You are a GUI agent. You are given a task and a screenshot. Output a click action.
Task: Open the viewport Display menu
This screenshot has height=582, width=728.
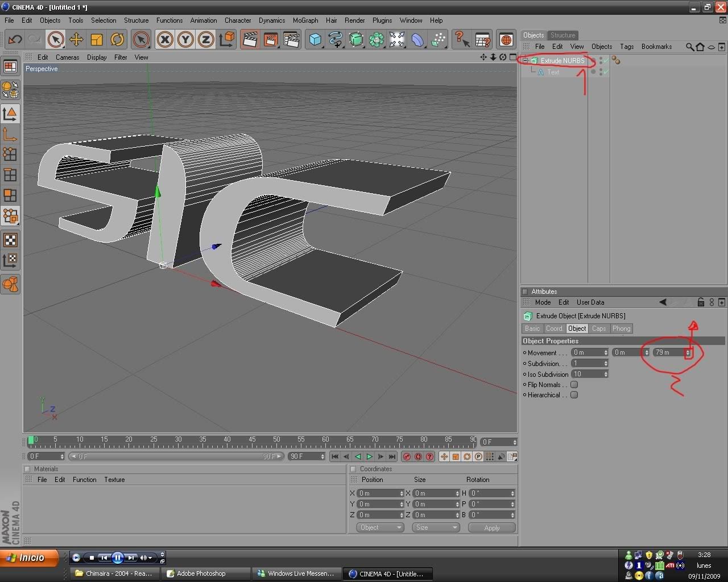(97, 57)
